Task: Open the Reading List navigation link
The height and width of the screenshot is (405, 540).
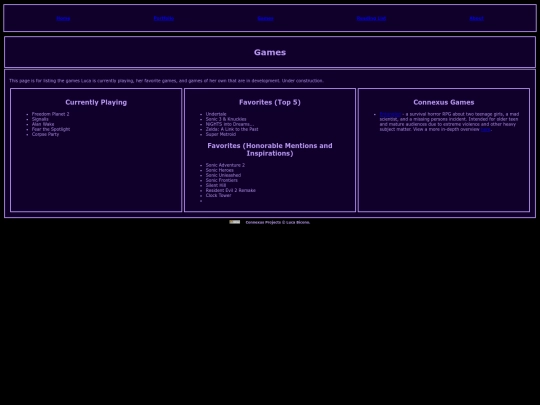Action: (x=371, y=19)
